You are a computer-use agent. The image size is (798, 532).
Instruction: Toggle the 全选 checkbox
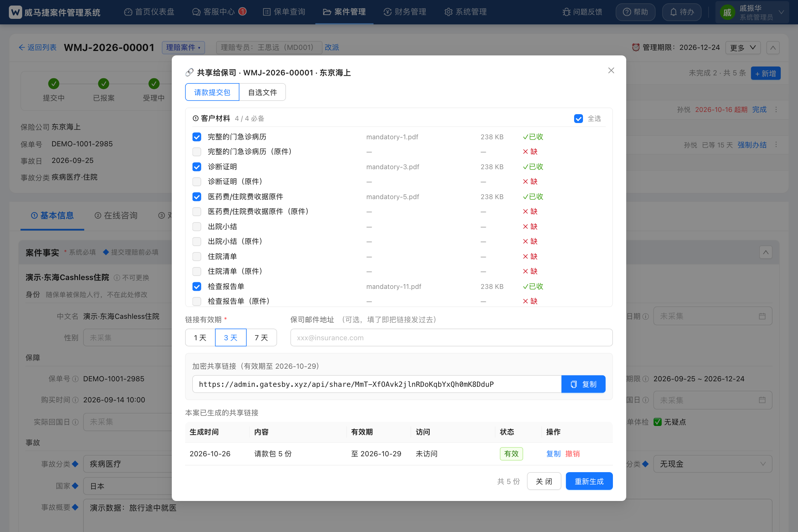point(579,119)
